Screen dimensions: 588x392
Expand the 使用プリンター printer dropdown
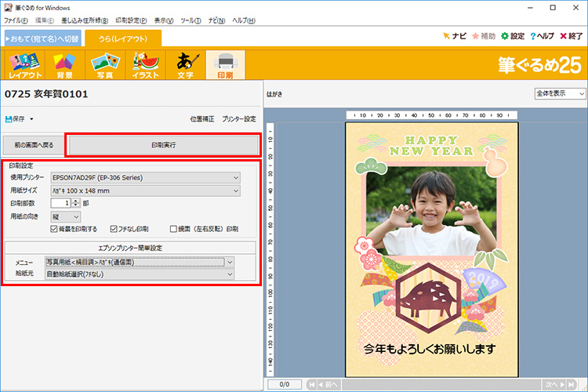tap(145, 177)
